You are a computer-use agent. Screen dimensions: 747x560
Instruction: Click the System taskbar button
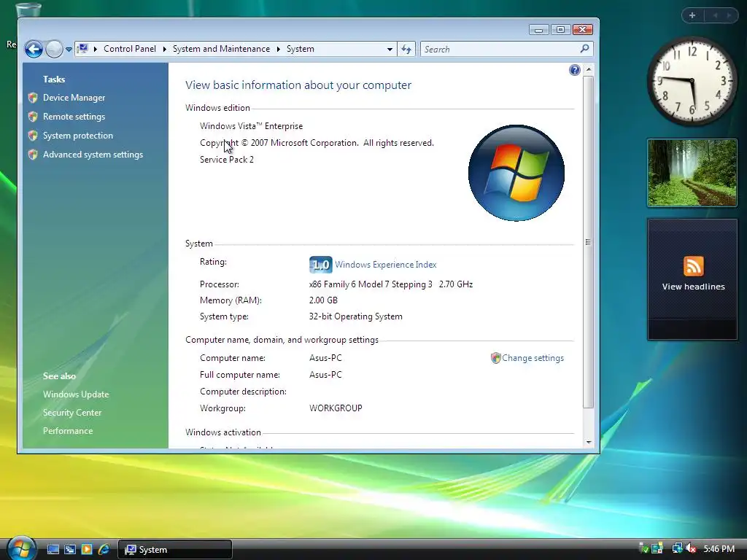click(175, 550)
